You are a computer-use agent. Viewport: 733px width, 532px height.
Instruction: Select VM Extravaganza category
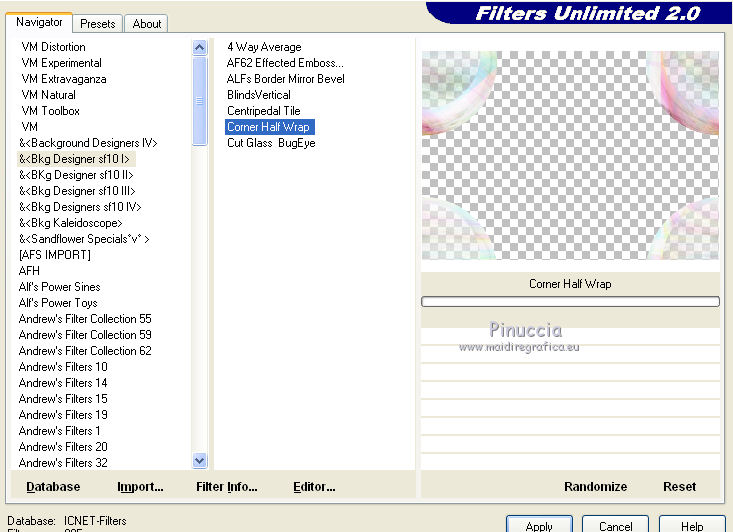[x=64, y=79]
